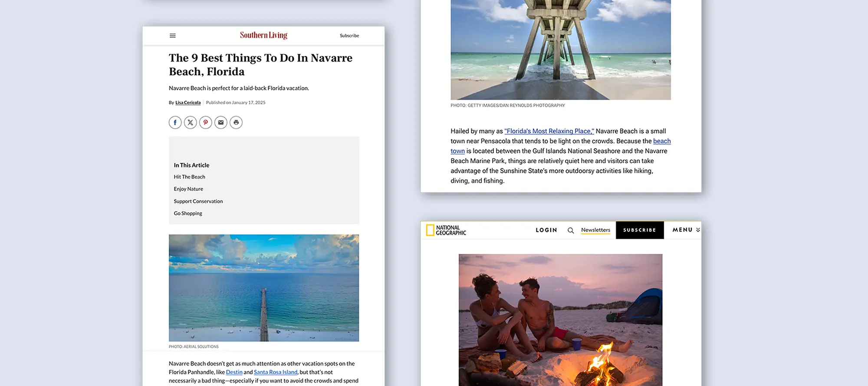868x386 pixels.
Task: Jump to Go Shopping section
Action: 188,213
